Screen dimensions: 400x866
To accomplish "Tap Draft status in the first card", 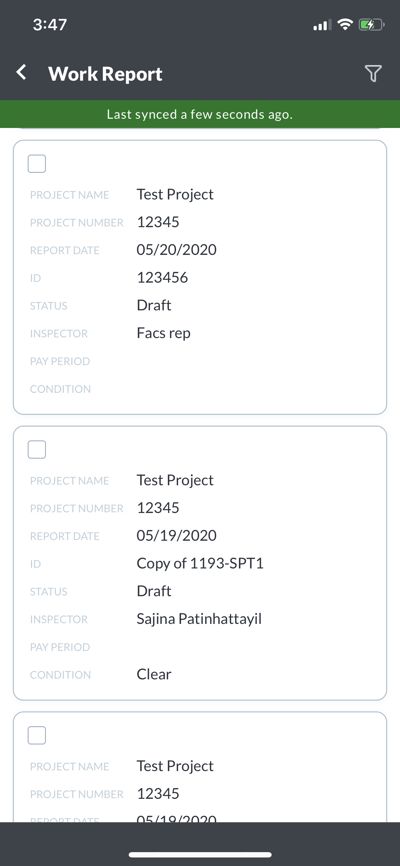I will tap(154, 305).
